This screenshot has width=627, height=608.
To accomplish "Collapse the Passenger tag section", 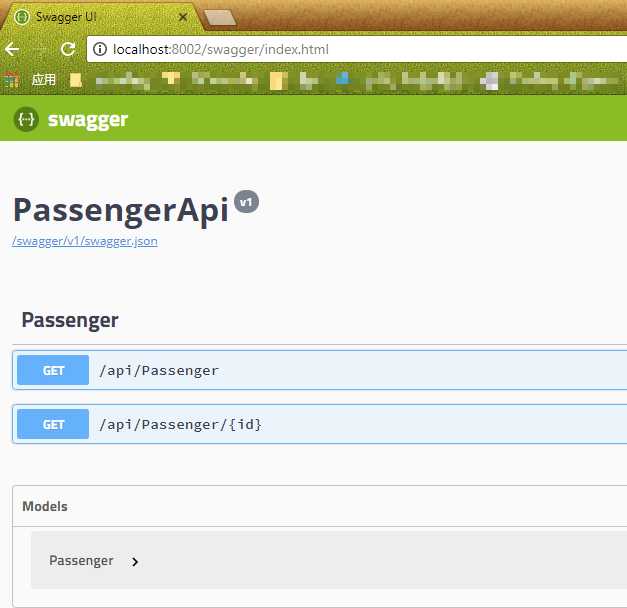I will tap(320, 320).
